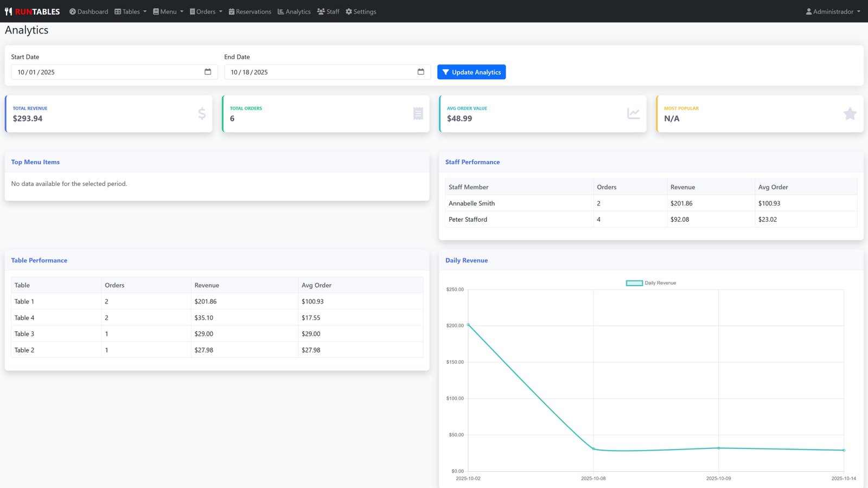
Task: Open the End Date calendar picker icon
Action: [x=421, y=72]
